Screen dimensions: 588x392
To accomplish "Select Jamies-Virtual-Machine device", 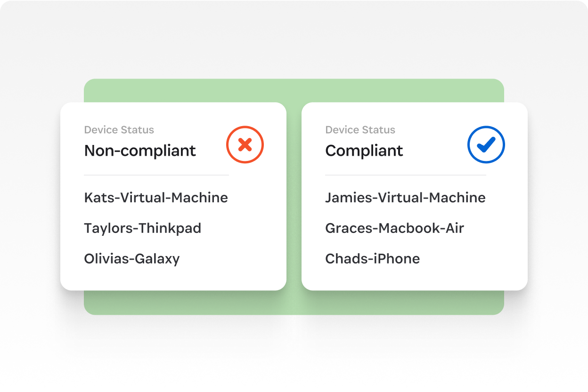I will pos(405,198).
